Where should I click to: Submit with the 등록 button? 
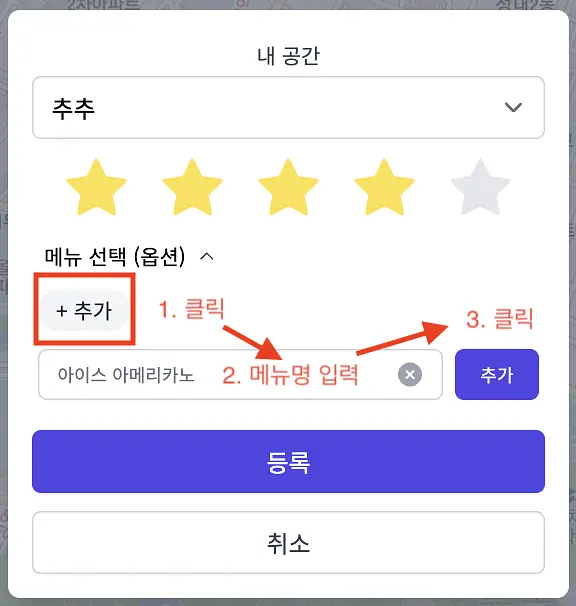(x=288, y=461)
